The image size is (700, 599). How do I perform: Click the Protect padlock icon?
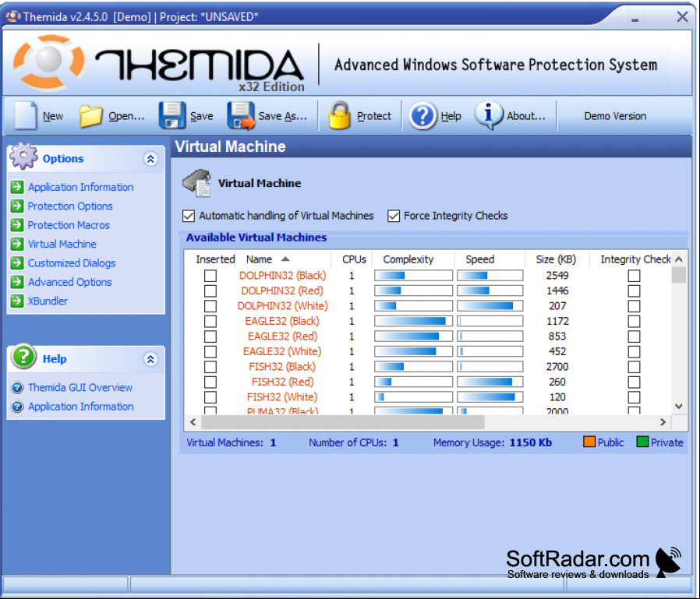pos(339,115)
